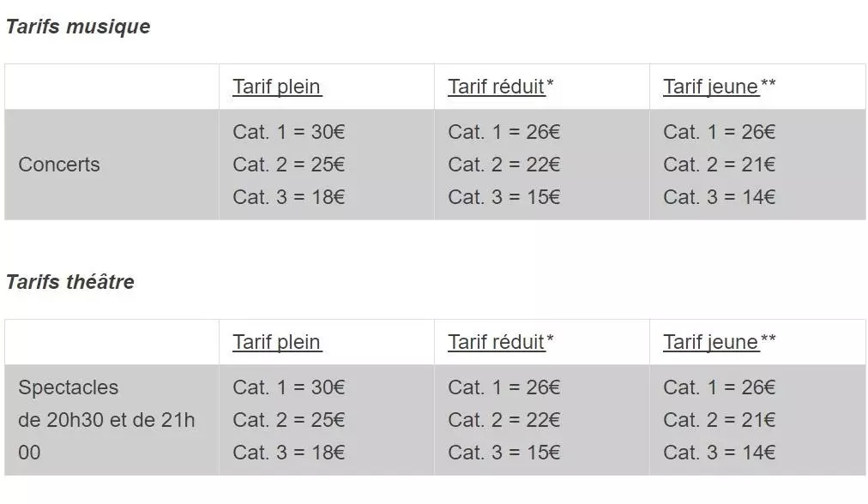Click Cat. 2 = 25€ in theatre full price
The height and width of the screenshot is (504, 868).
288,420
